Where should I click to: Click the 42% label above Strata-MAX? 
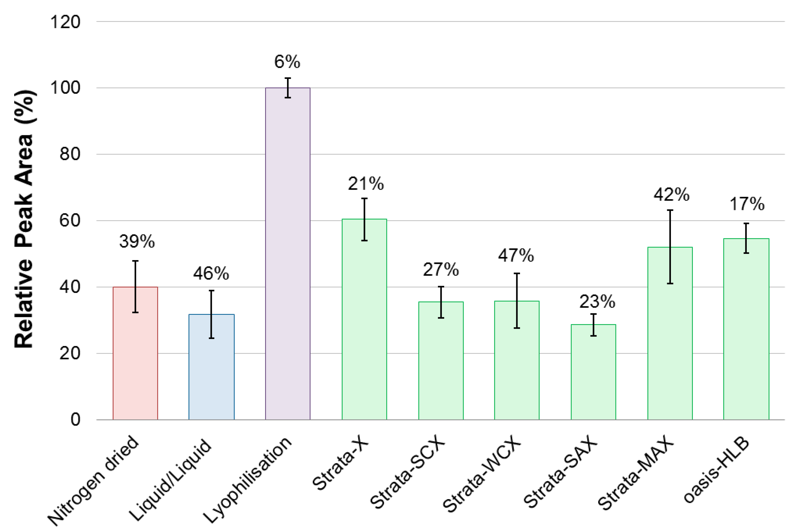tap(671, 194)
